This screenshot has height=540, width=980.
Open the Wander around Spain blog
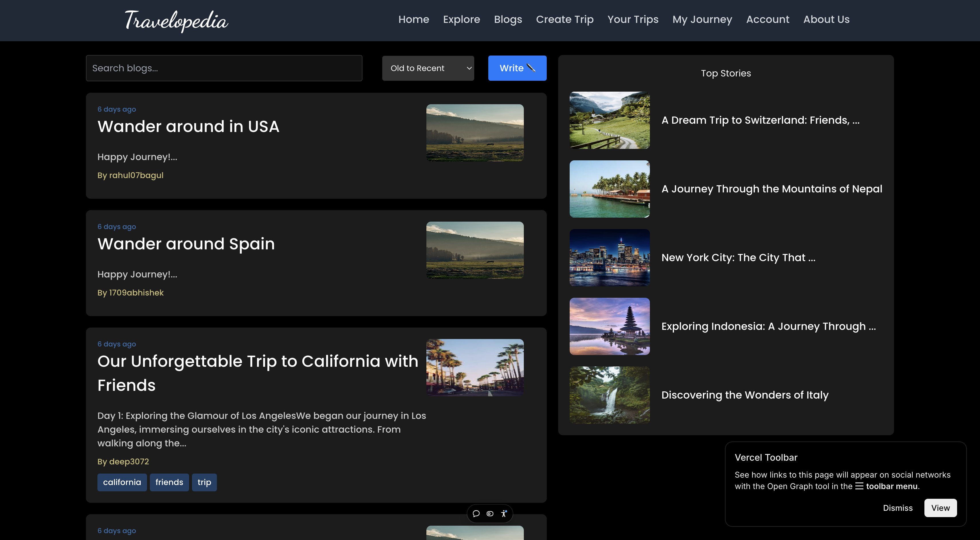click(186, 244)
